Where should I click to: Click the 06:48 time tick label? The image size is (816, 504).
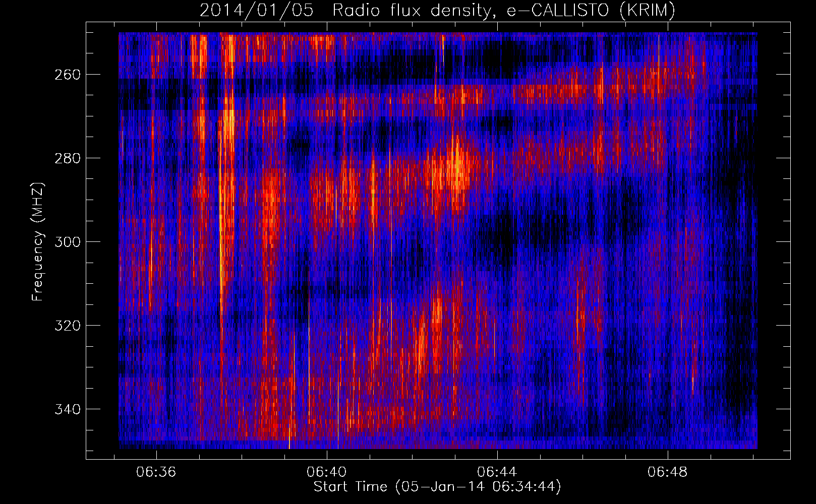coord(668,472)
